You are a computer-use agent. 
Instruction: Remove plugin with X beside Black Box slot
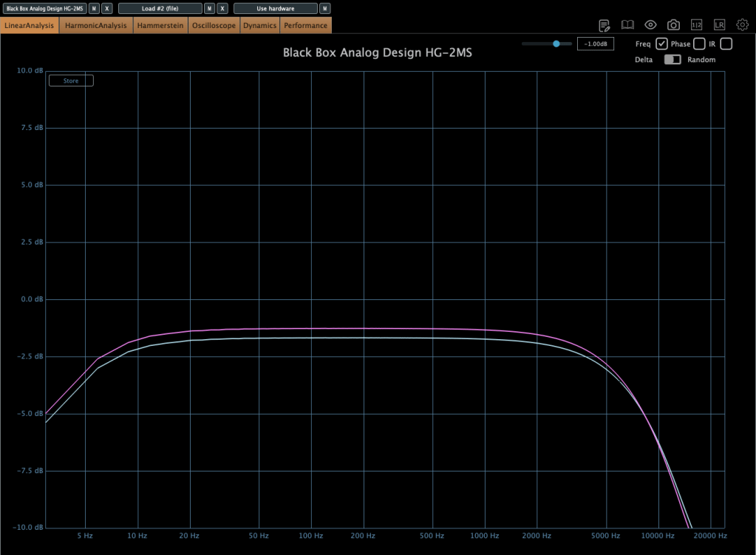coord(107,9)
